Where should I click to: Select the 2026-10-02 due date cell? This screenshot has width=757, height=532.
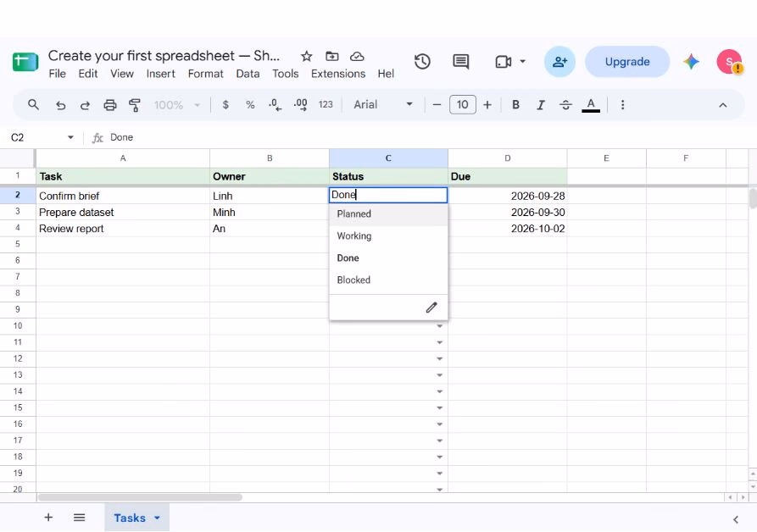(x=508, y=229)
